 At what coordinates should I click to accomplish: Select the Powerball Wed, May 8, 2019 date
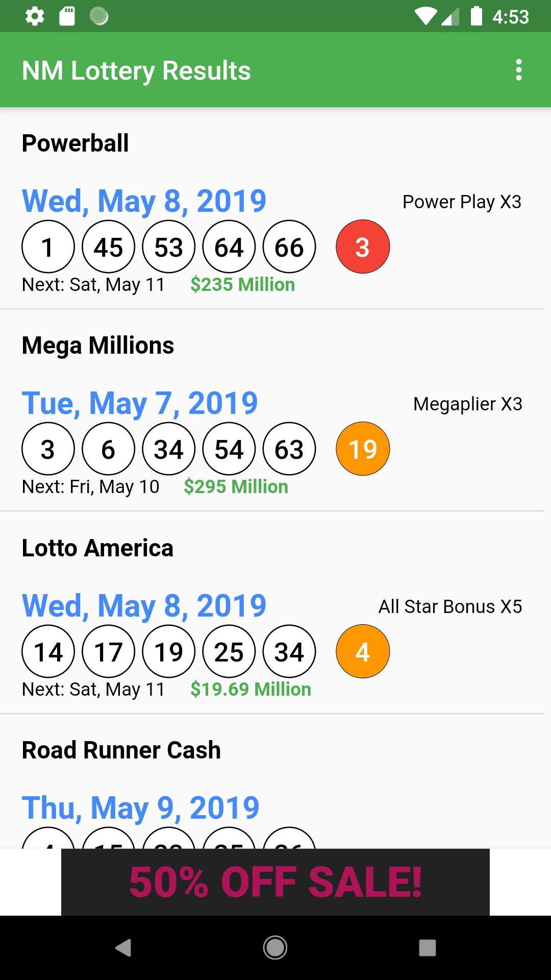(x=144, y=201)
